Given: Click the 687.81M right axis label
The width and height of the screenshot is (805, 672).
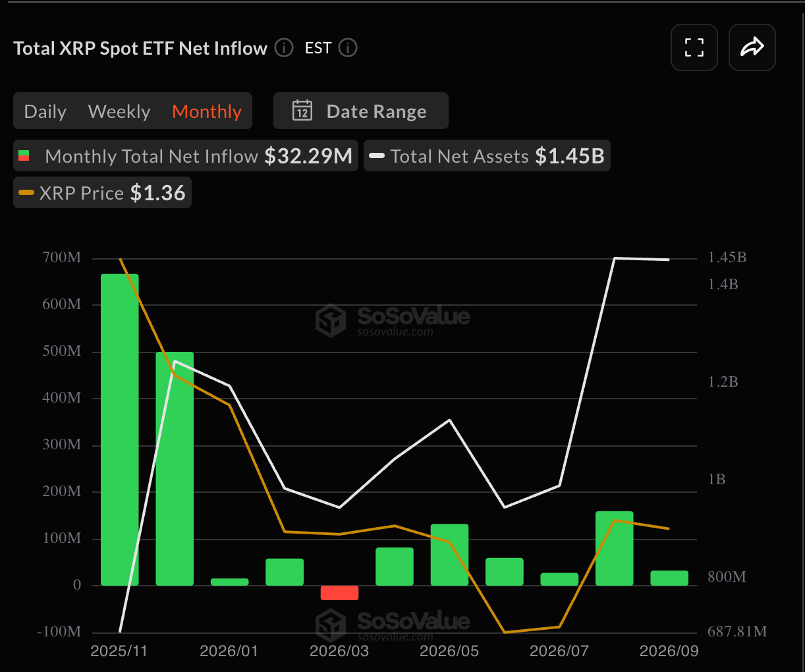Looking at the screenshot, I should coord(737,632).
